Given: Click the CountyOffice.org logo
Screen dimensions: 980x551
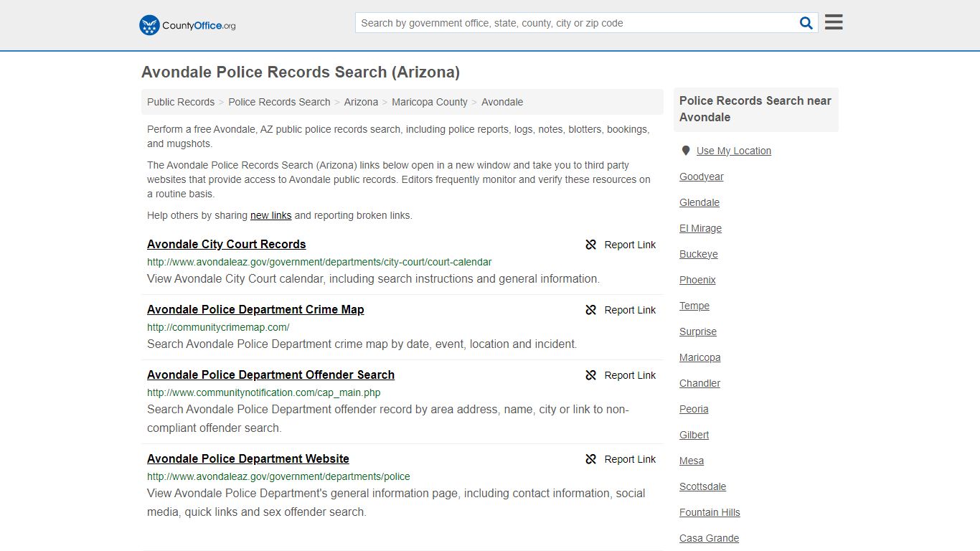Looking at the screenshot, I should click(187, 25).
